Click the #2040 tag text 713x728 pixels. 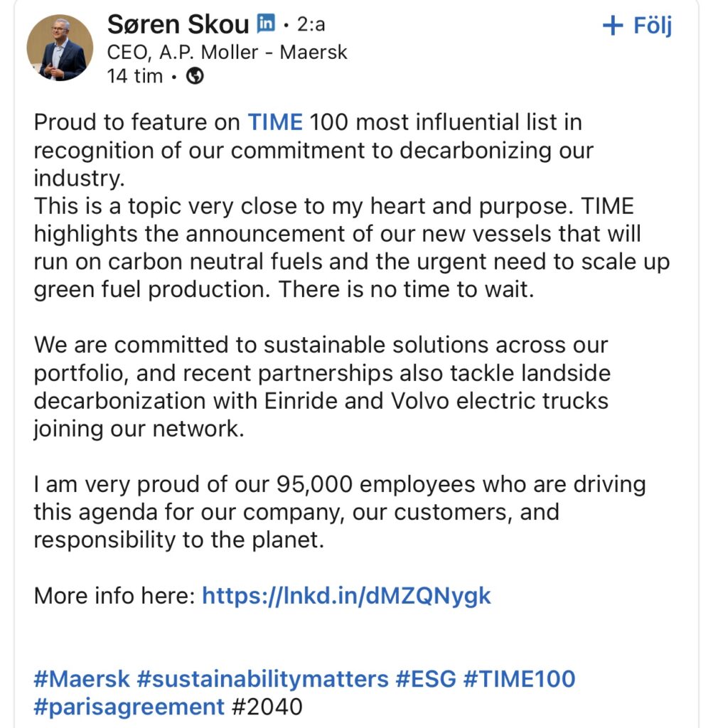click(267, 707)
